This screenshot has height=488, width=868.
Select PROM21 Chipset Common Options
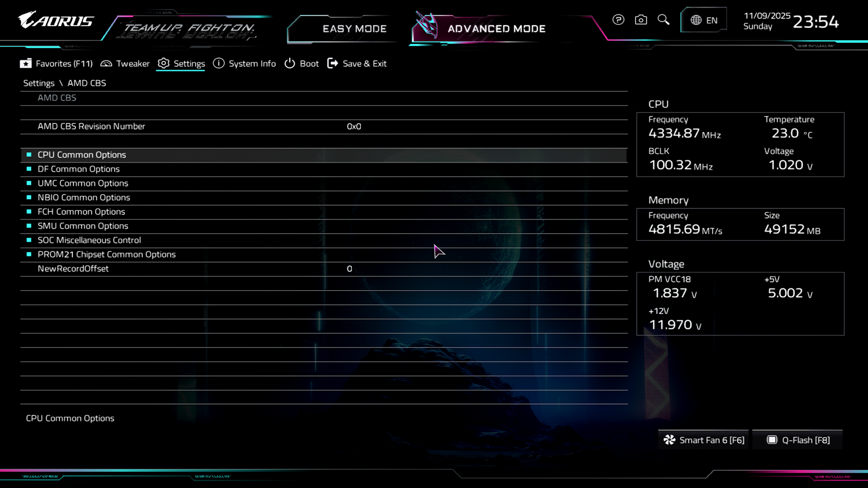(107, 254)
